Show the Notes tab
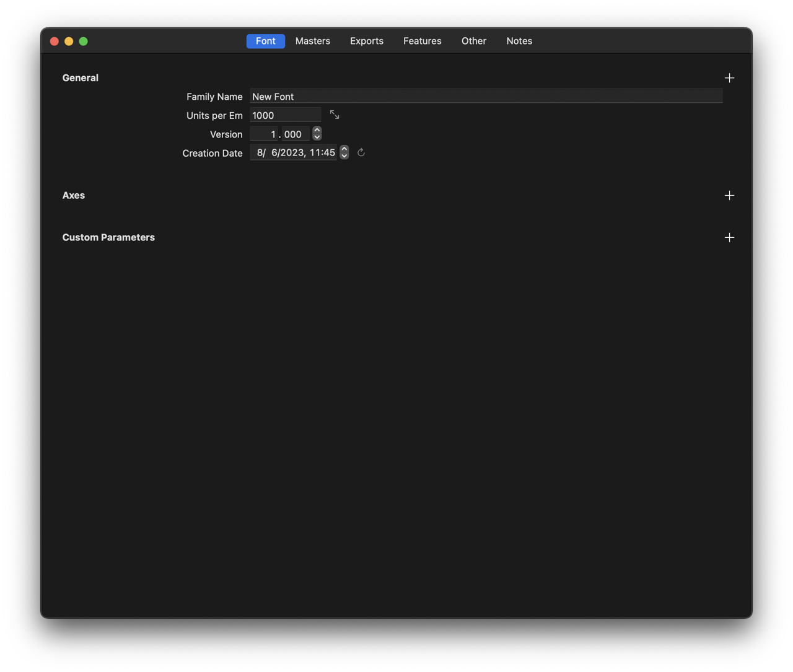 519,41
